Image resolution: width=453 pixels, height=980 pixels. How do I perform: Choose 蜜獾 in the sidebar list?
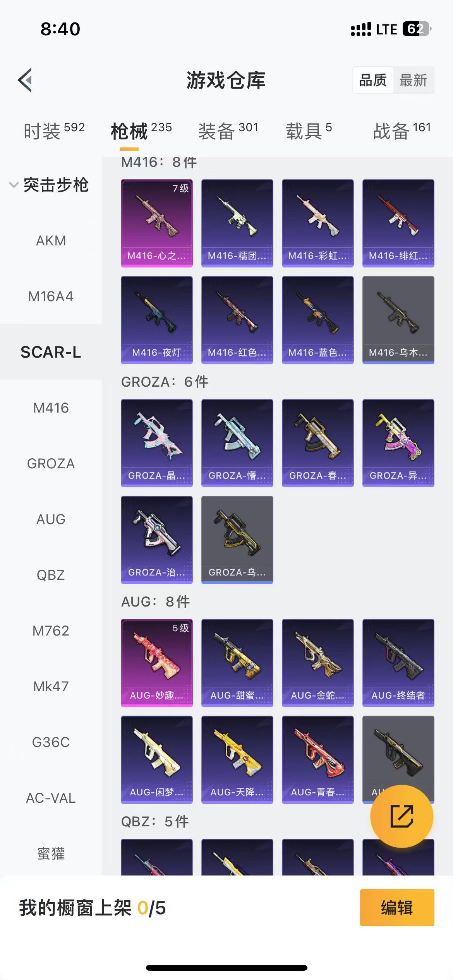[51, 853]
